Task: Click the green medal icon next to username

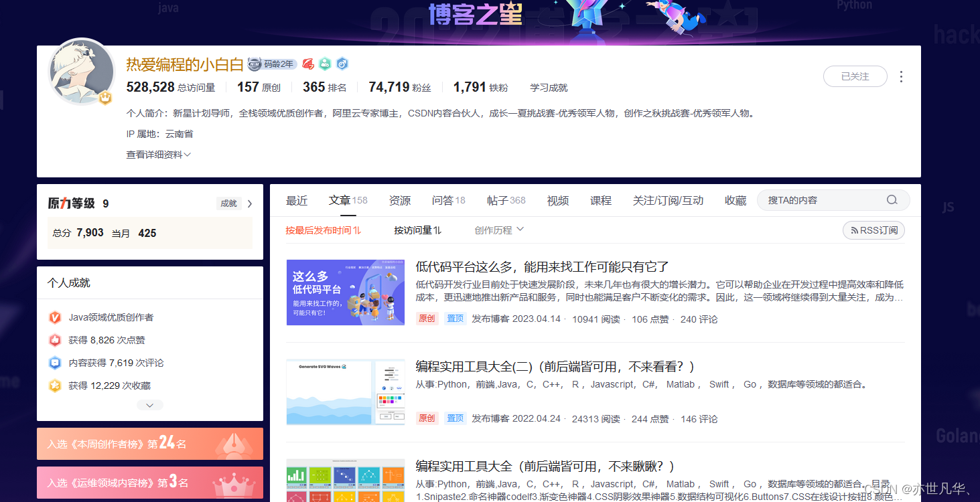Action: (325, 64)
